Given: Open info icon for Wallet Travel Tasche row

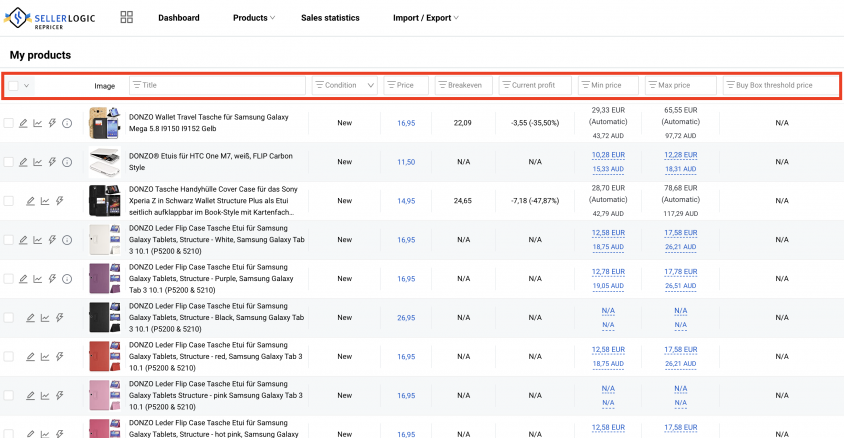Looking at the screenshot, I should click(x=67, y=123).
